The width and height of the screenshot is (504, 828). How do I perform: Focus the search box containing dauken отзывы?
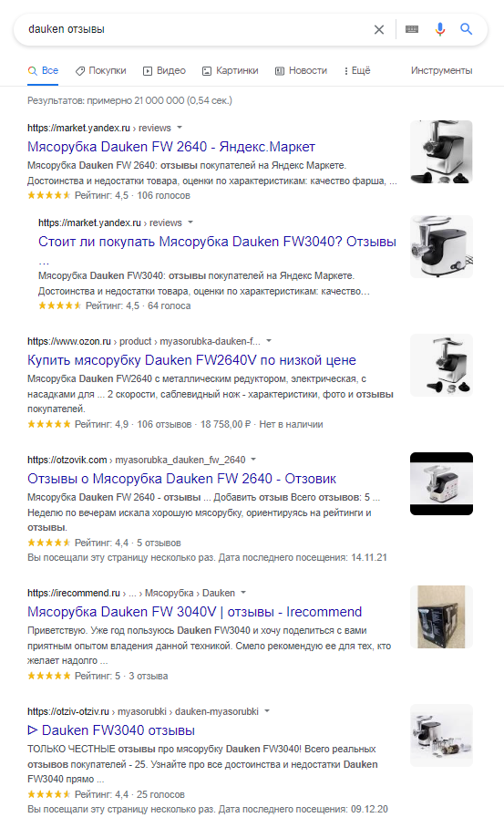195,29
